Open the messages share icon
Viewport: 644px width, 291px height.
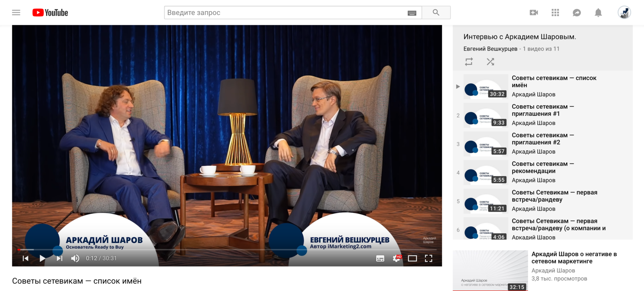coord(577,13)
